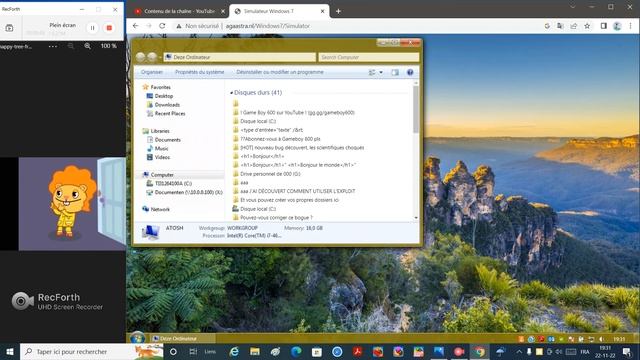Open Cortana circle icon on taskbar

click(173, 351)
